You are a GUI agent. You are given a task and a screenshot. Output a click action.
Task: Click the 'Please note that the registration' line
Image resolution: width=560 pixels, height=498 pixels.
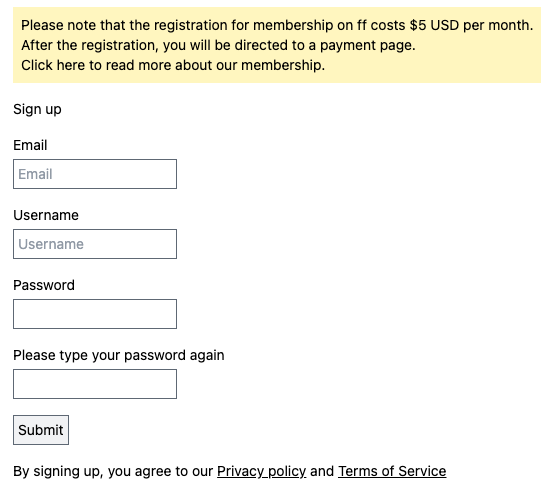pyautogui.click(x=277, y=25)
